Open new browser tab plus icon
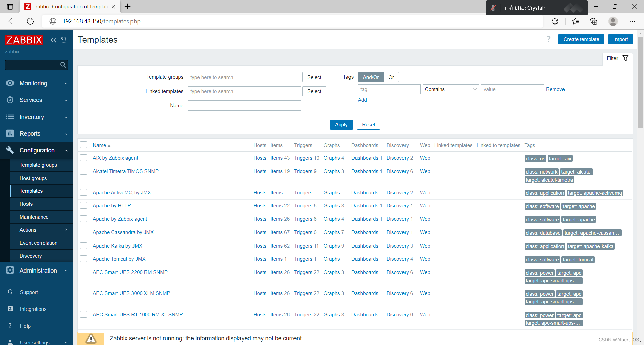Screen dimensions: 644x345 128,7
